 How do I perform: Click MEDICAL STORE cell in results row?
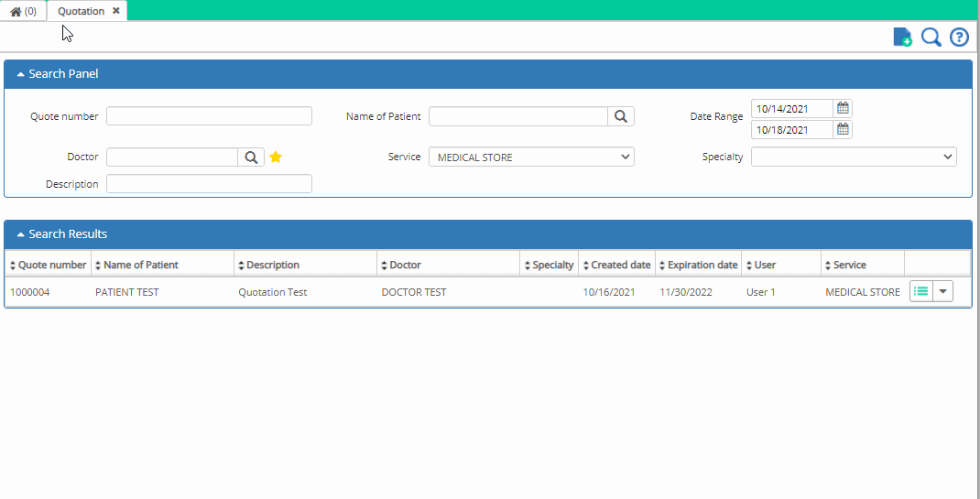tap(863, 292)
